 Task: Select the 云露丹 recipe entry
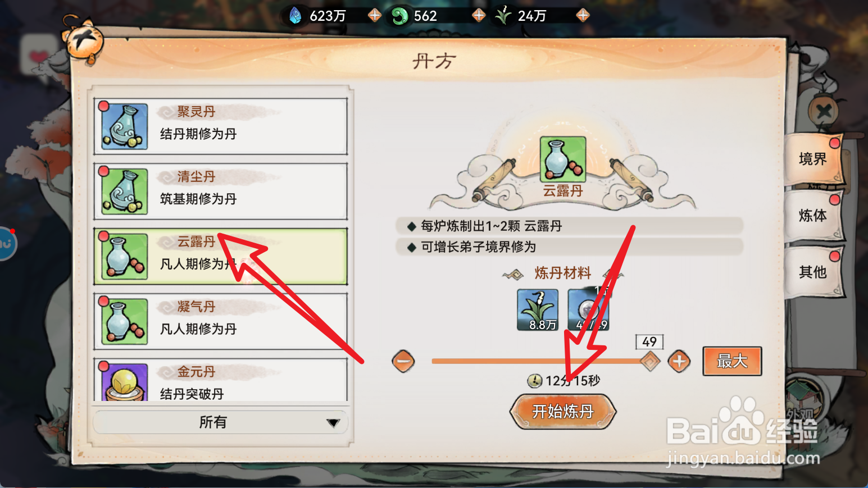click(x=221, y=256)
